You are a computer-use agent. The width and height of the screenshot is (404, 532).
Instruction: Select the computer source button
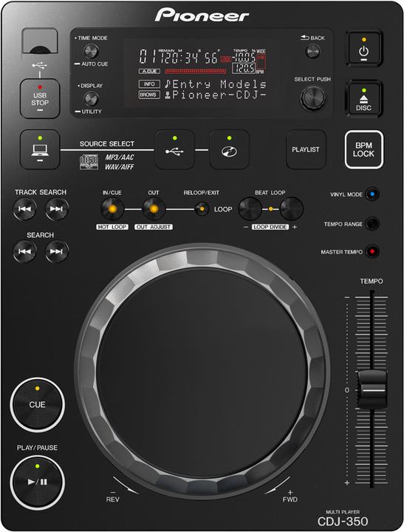(40, 149)
